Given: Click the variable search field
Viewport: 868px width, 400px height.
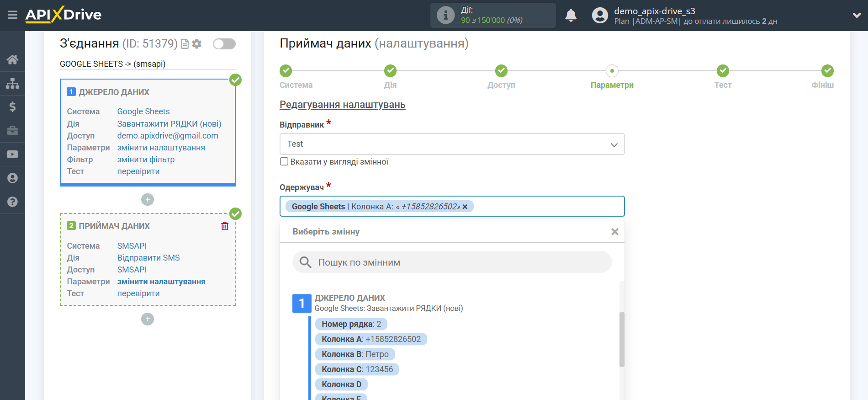Looking at the screenshot, I should [x=452, y=262].
